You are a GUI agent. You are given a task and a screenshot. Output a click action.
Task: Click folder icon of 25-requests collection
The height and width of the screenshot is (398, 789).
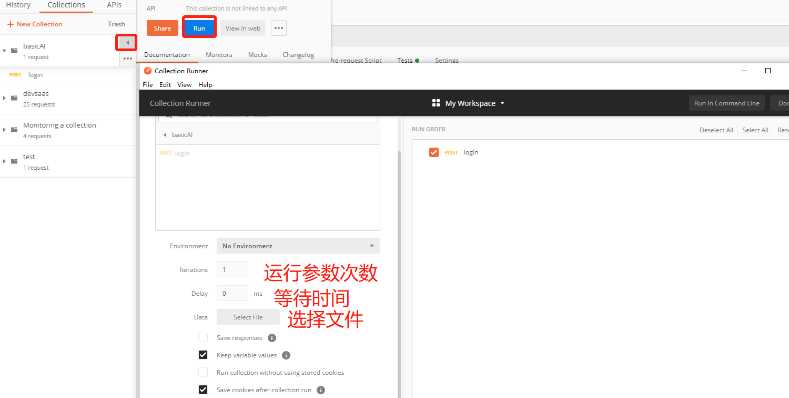14,98
